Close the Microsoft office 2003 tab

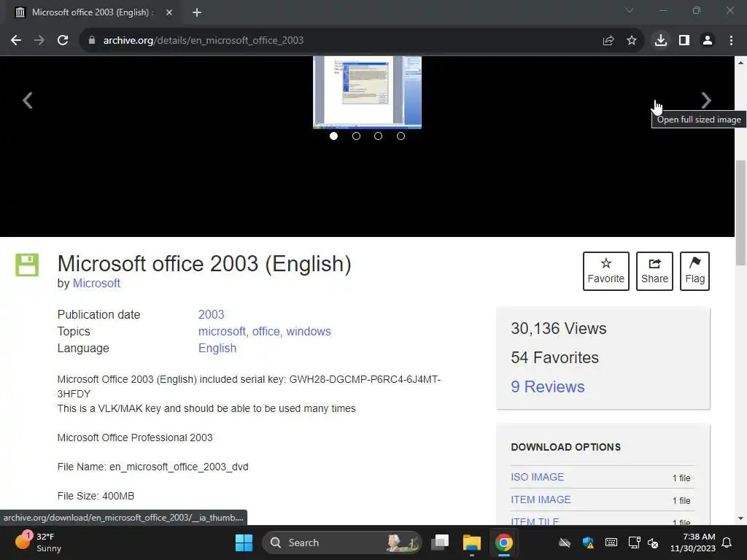(x=169, y=13)
